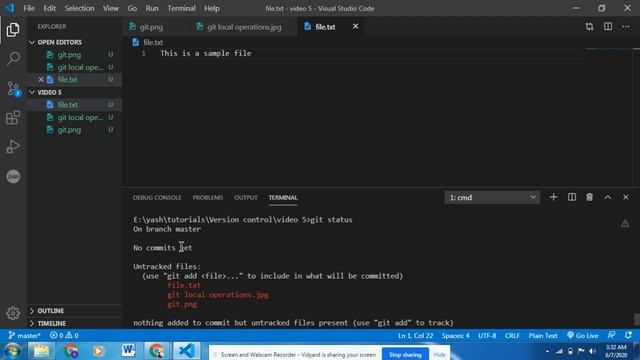
Task: Open the Run menu
Action: [152, 8]
